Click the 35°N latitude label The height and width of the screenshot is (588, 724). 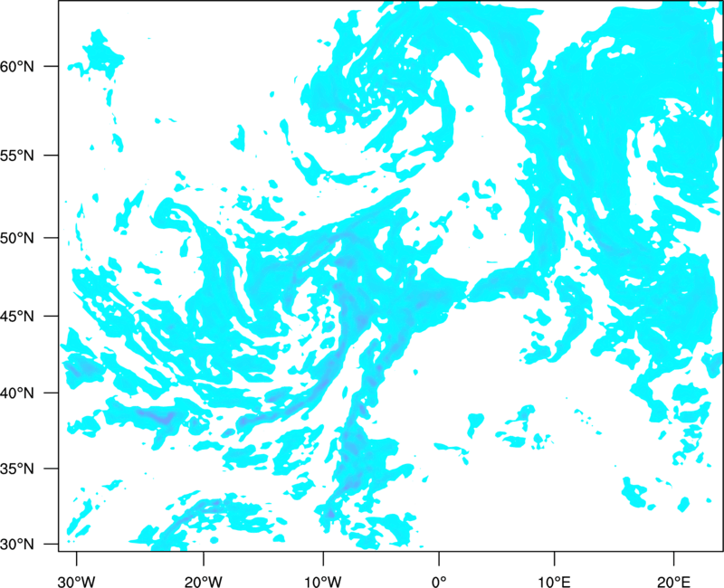click(17, 469)
